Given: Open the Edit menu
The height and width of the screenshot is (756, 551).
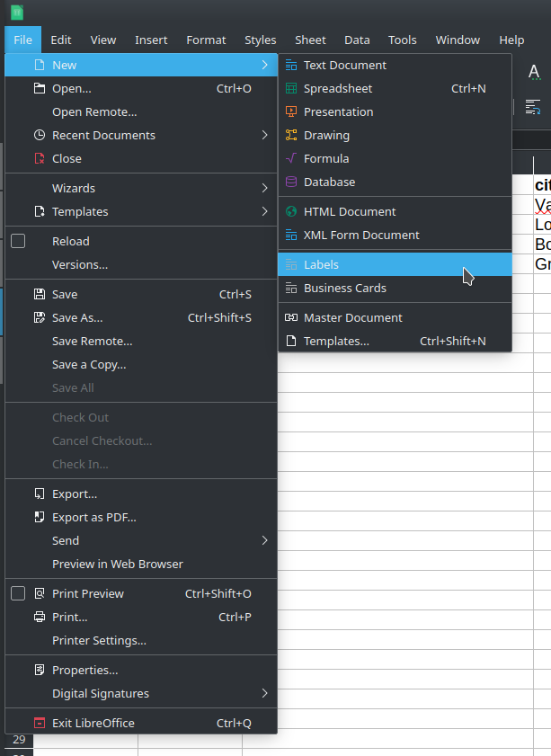Looking at the screenshot, I should click(x=61, y=40).
